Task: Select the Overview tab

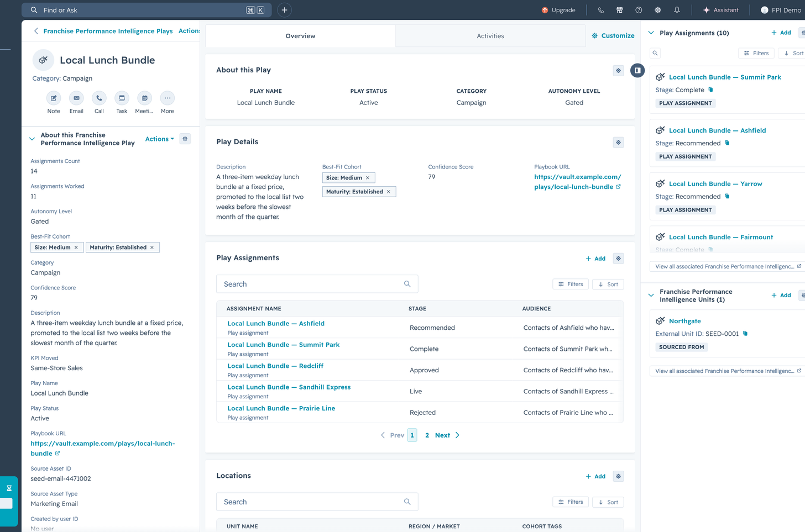Action: (300, 36)
